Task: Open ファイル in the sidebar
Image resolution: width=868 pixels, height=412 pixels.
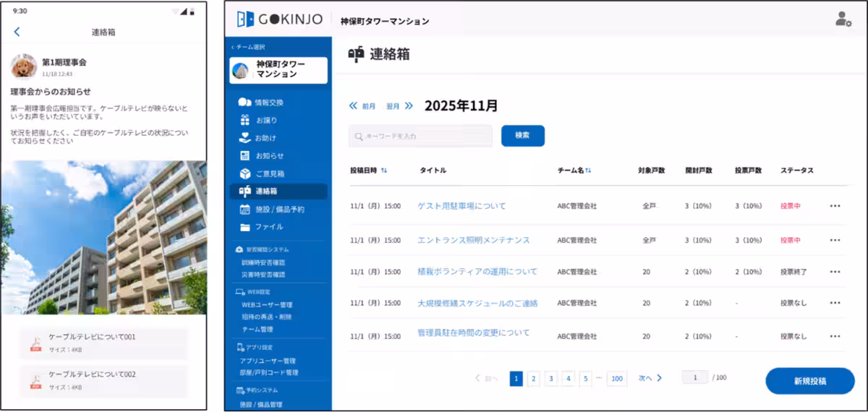Action: click(268, 227)
